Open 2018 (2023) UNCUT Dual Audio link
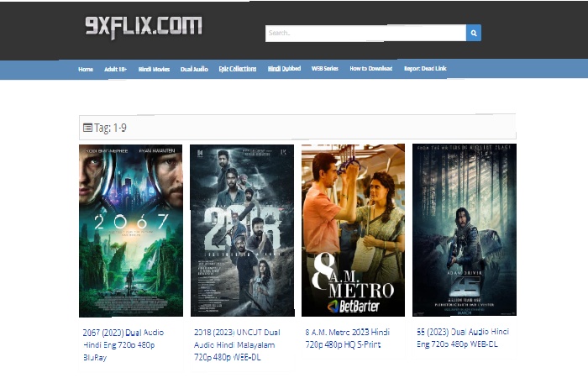This screenshot has width=588, height=378. click(x=237, y=345)
